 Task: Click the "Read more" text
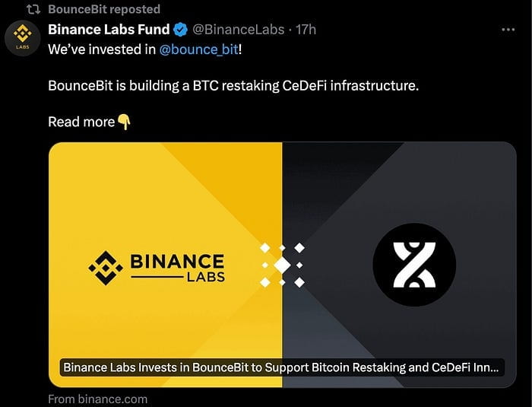(x=81, y=122)
